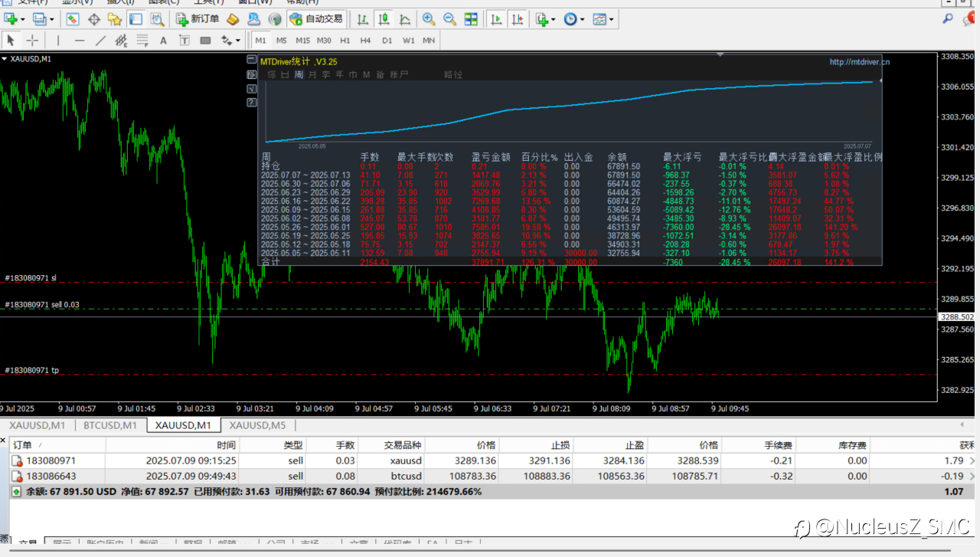980x557 pixels.
Task: Click the 新订单 new order button
Action: tap(198, 19)
